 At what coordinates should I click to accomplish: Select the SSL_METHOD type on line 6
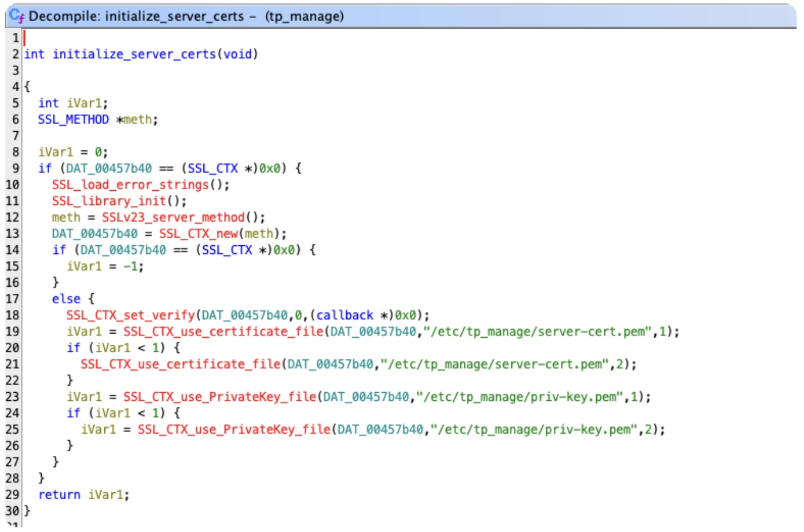tap(73, 119)
